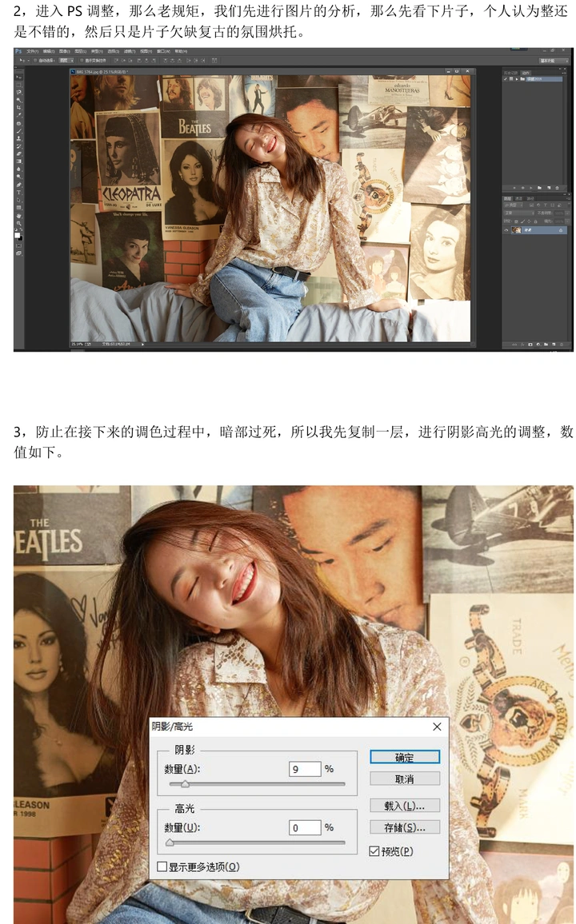This screenshot has height=924, width=576.
Task: Select the Dodge tool
Action: pos(19,176)
